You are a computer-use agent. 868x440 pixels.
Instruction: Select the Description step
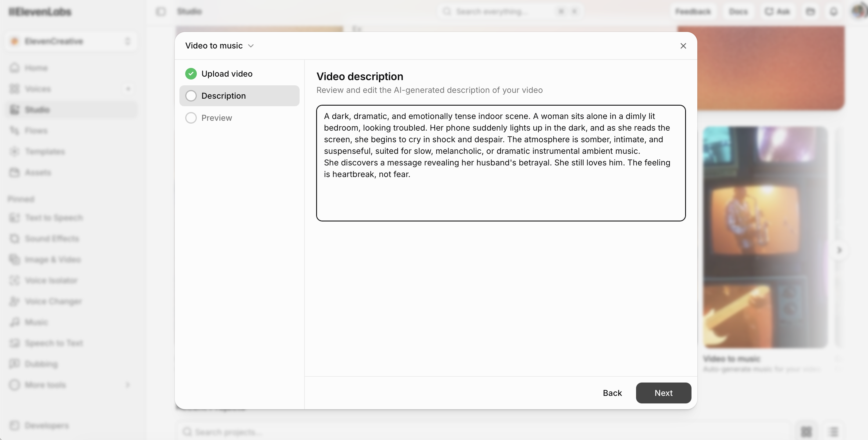(x=239, y=96)
